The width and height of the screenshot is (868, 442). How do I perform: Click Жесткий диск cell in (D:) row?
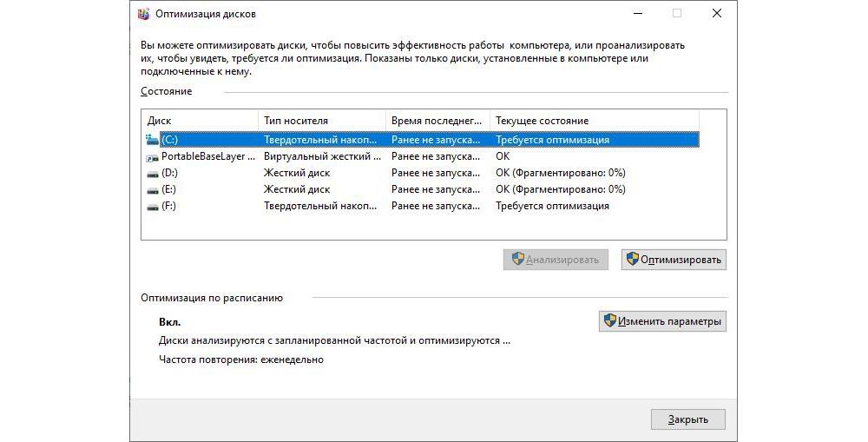coord(297,173)
